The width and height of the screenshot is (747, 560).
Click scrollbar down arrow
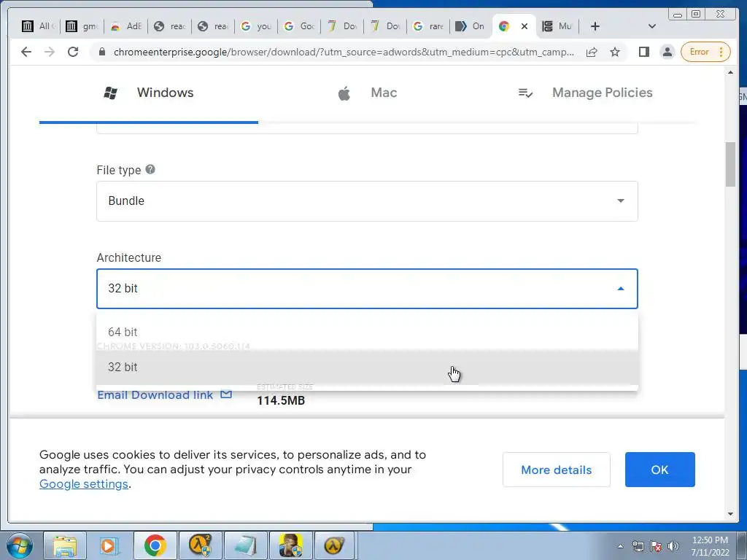coord(730,514)
